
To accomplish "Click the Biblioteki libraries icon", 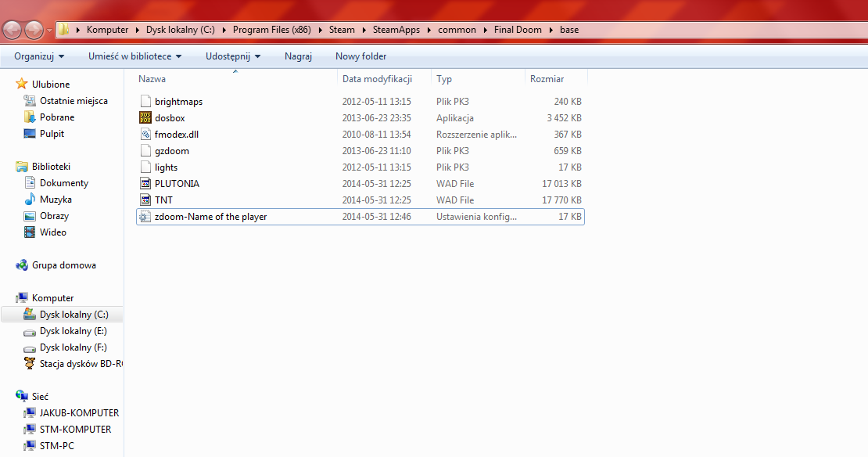I will tap(22, 166).
